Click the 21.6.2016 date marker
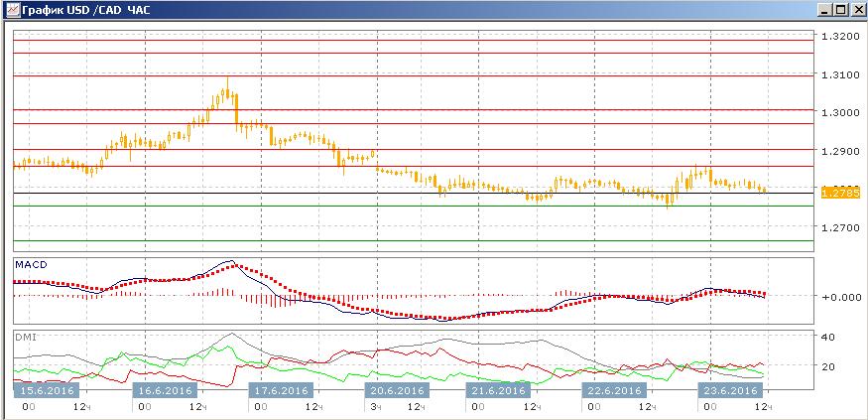 [498, 390]
